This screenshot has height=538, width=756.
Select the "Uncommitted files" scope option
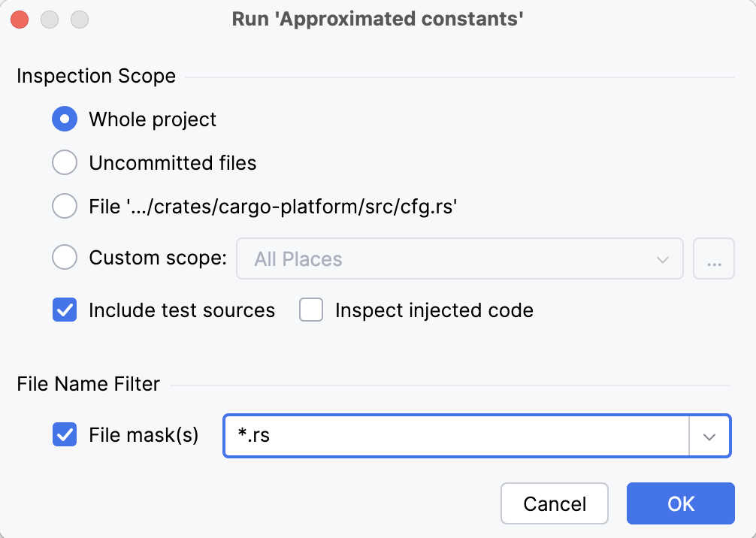65,162
